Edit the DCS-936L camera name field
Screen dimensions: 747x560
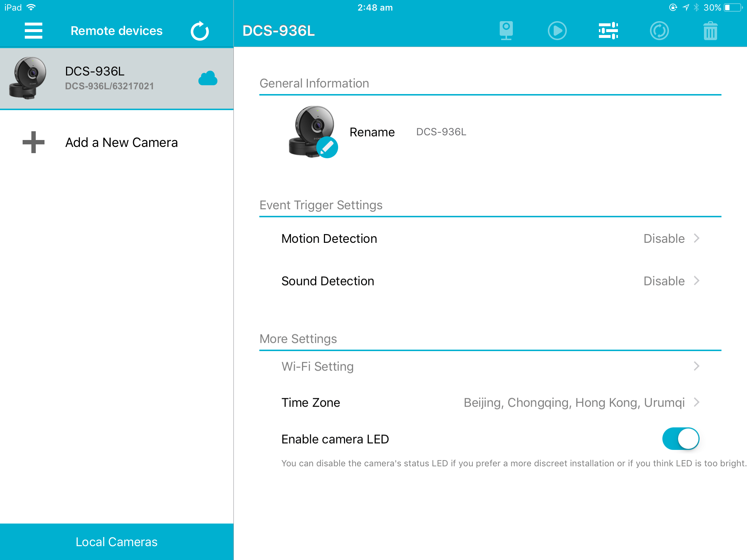tap(441, 132)
